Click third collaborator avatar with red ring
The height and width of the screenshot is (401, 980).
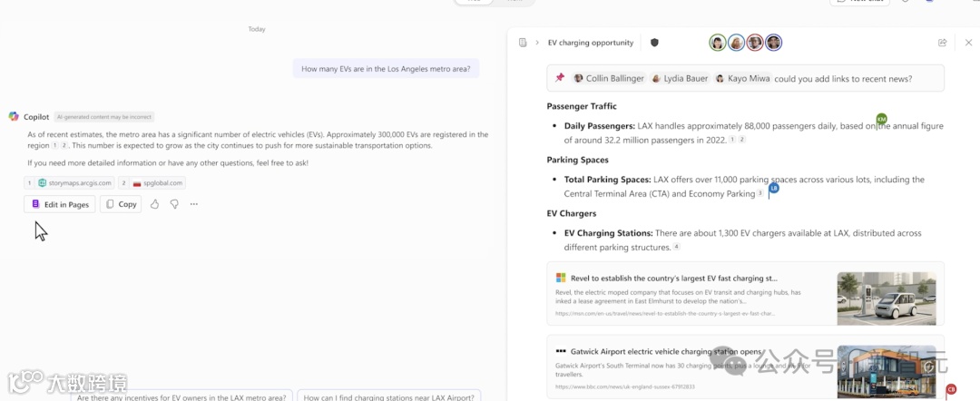[755, 43]
